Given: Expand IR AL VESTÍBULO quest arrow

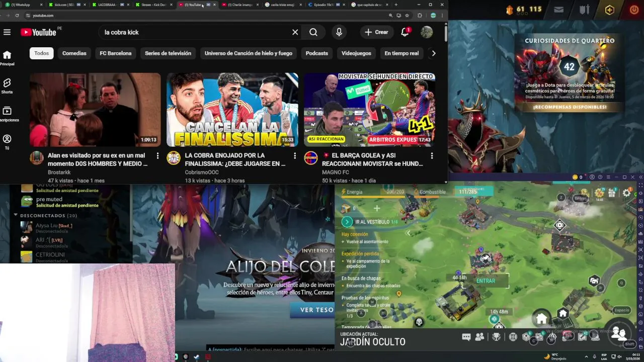Looking at the screenshot, I should 347,222.
